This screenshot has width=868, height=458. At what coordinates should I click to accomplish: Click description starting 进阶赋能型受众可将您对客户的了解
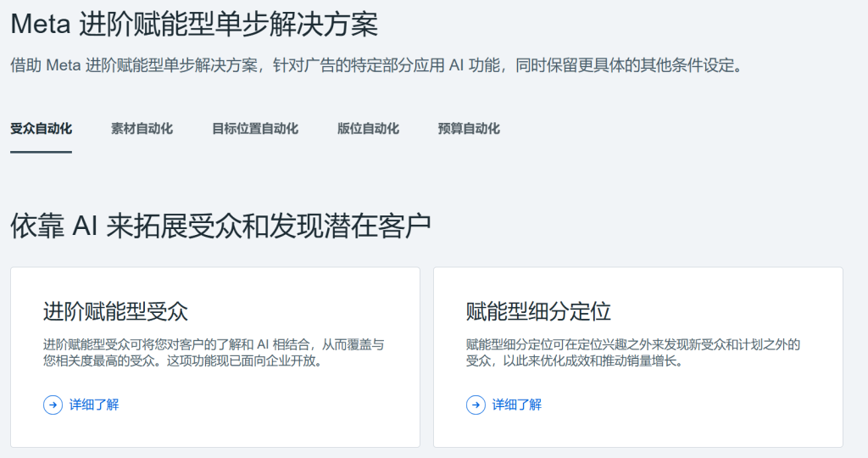tap(214, 353)
